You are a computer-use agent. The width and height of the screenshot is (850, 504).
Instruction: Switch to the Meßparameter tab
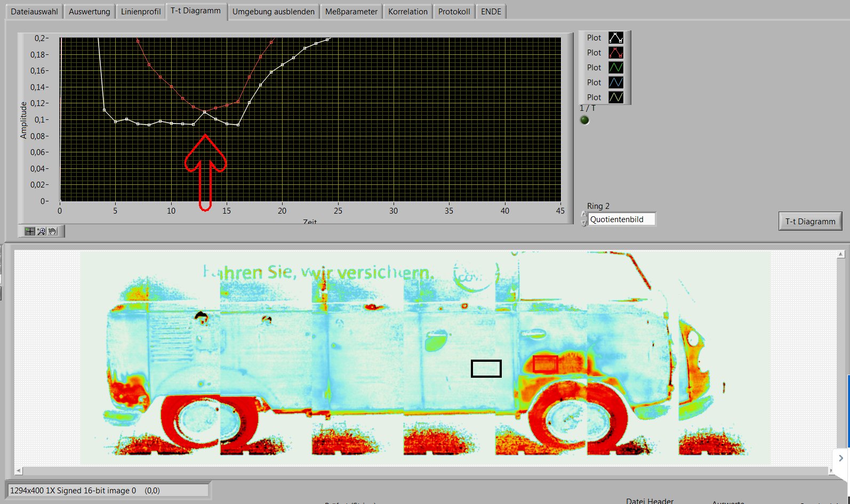coord(351,12)
